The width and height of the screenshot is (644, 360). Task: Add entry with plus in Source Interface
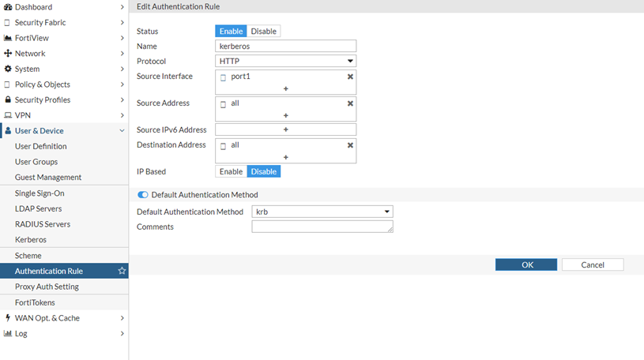(285, 88)
